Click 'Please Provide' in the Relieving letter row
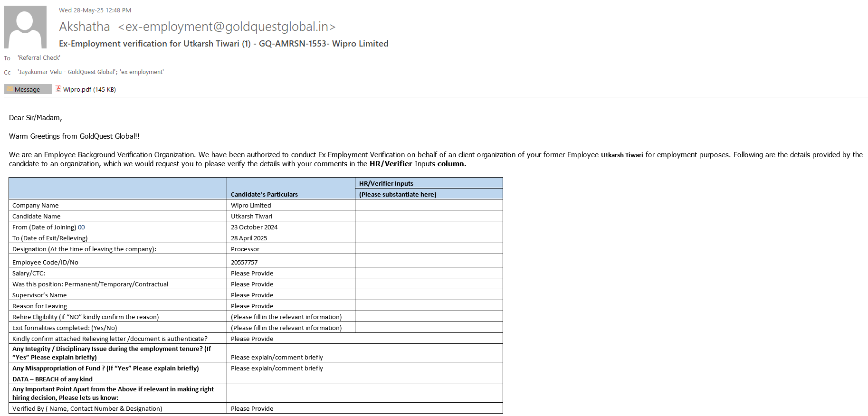The height and width of the screenshot is (416, 868). 252,339
